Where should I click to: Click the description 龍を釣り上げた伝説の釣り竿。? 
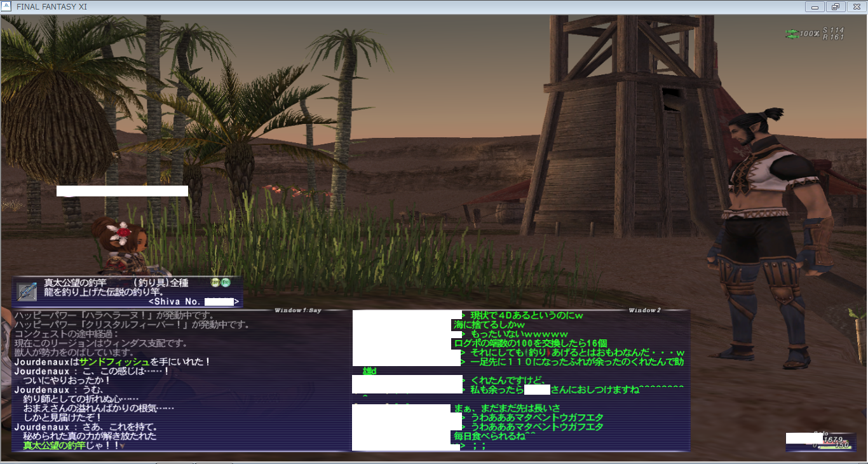(x=101, y=292)
